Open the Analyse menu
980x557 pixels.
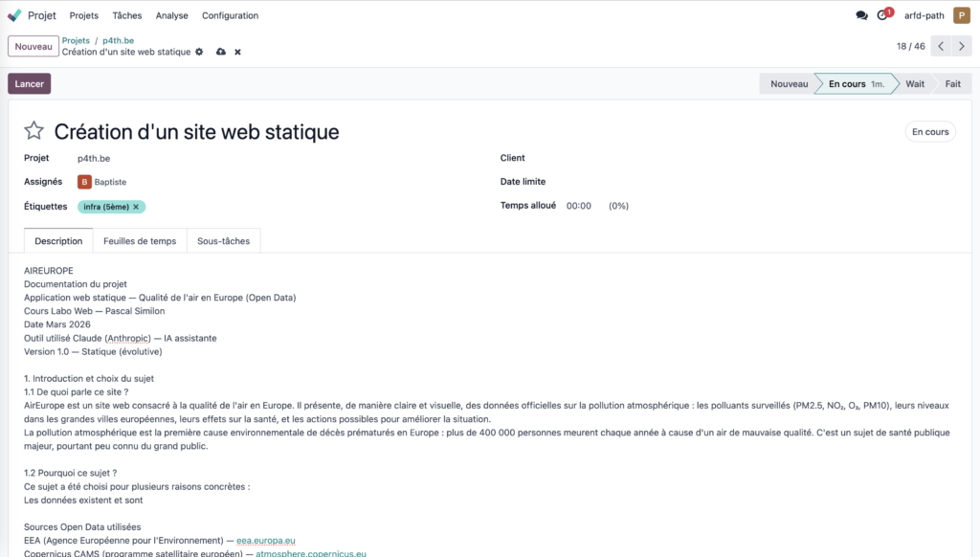click(x=172, y=15)
